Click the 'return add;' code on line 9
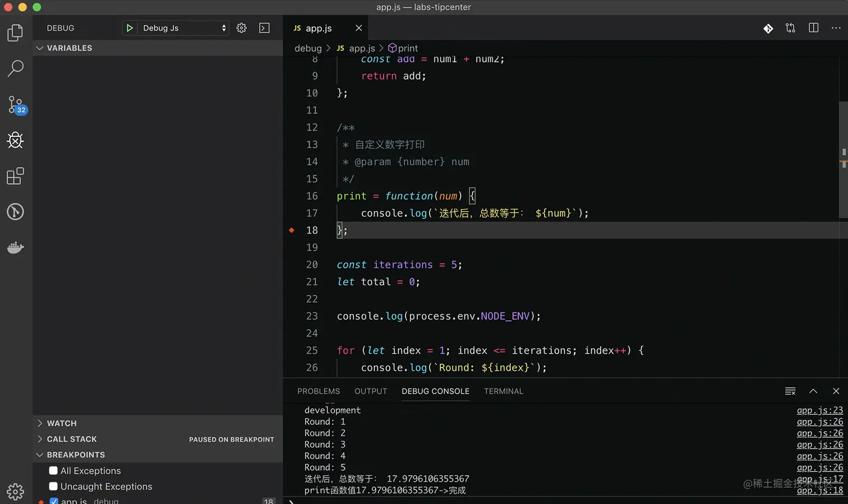The height and width of the screenshot is (504, 848). [393, 76]
